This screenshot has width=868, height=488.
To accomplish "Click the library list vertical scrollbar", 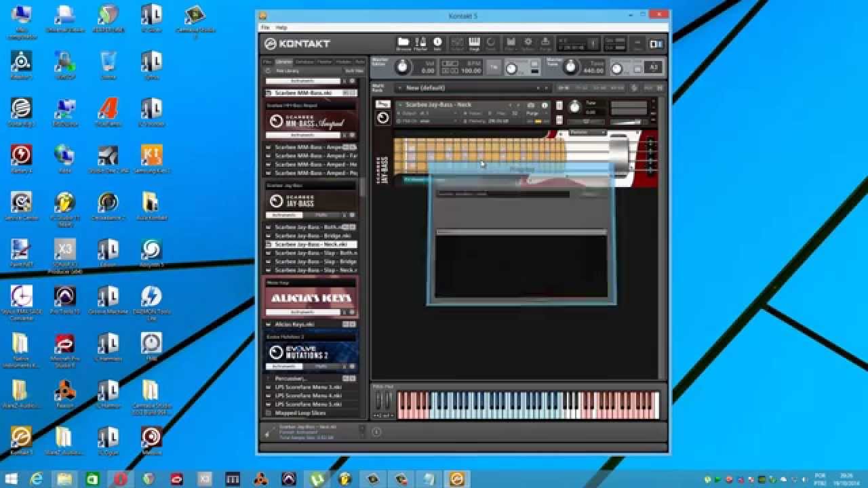I will (363, 187).
